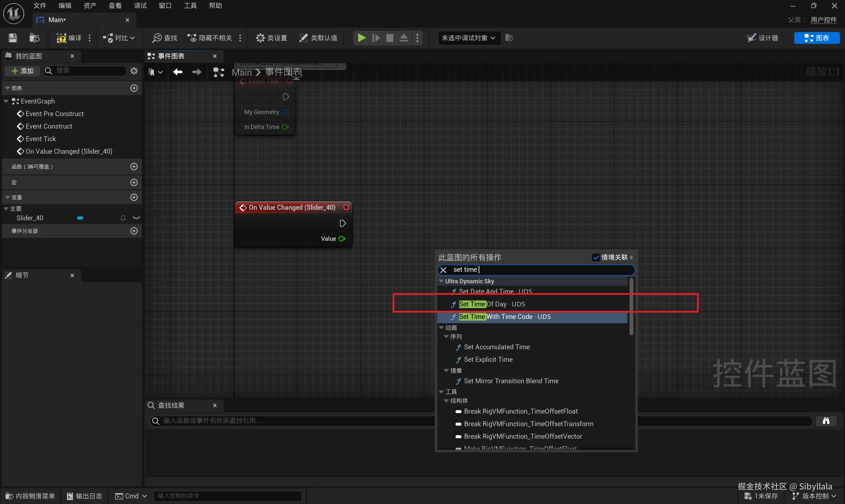Click the Slider_40 variable type color pill
The height and width of the screenshot is (504, 845).
[80, 218]
